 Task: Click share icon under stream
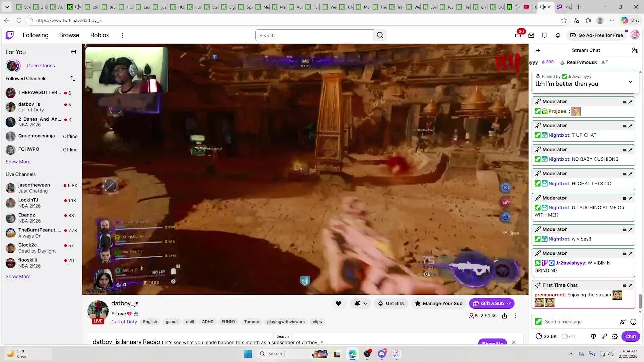pos(504,316)
